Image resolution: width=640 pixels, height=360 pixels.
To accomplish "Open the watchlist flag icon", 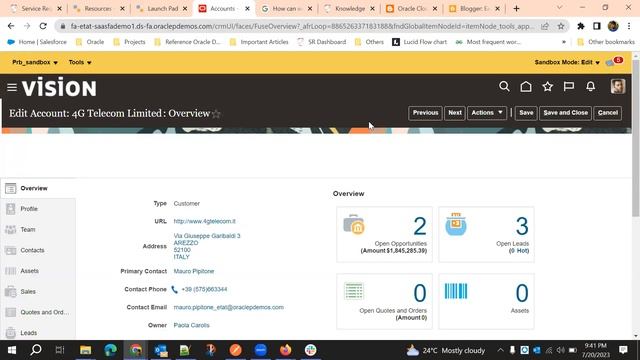I will (569, 87).
